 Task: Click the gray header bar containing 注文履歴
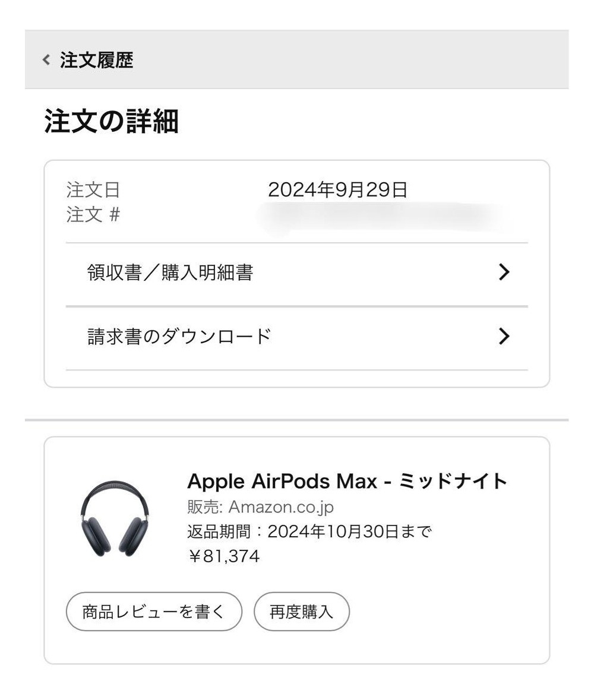(296, 59)
